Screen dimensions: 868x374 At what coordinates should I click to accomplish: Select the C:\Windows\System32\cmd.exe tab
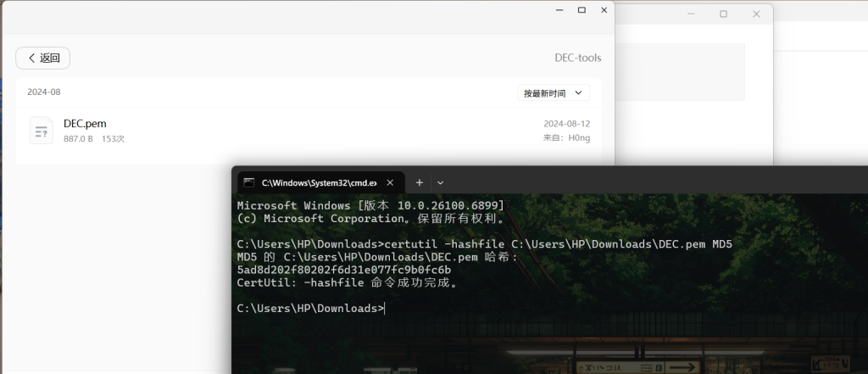point(318,182)
